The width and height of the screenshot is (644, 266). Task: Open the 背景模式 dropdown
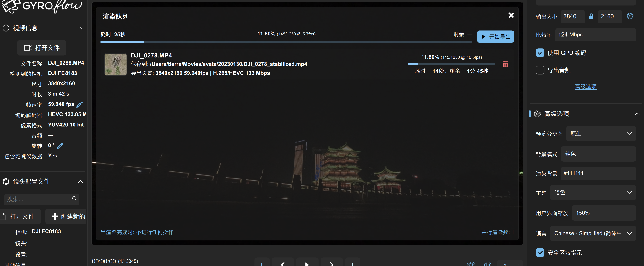pyautogui.click(x=598, y=154)
